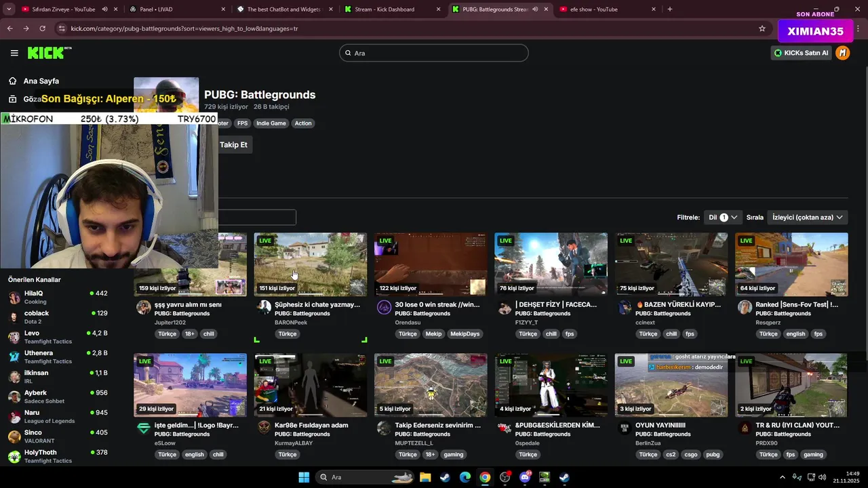Open the coblack Dota 2 recommended channel
The image size is (868, 488).
[x=58, y=317]
